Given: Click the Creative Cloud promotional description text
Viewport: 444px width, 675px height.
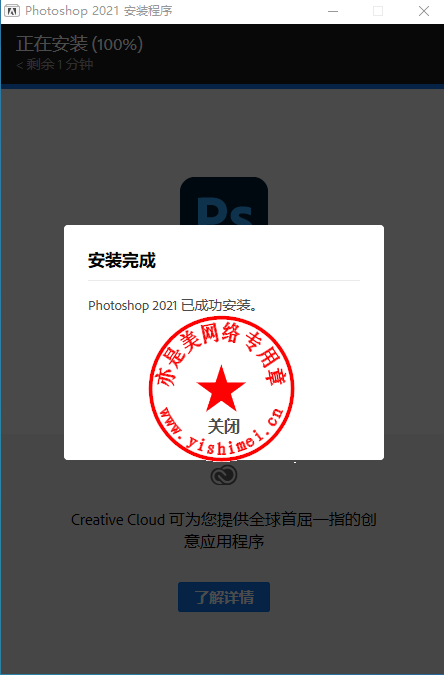Looking at the screenshot, I should 224,530.
